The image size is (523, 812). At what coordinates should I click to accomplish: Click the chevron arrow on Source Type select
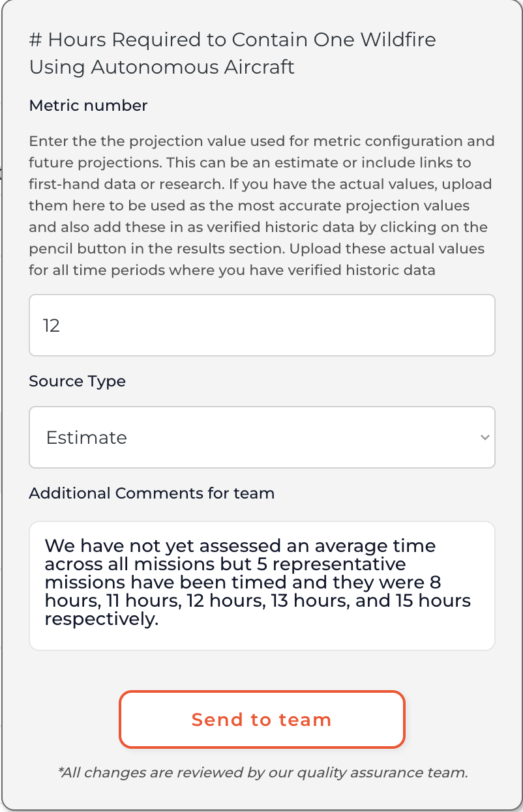pyautogui.click(x=485, y=437)
